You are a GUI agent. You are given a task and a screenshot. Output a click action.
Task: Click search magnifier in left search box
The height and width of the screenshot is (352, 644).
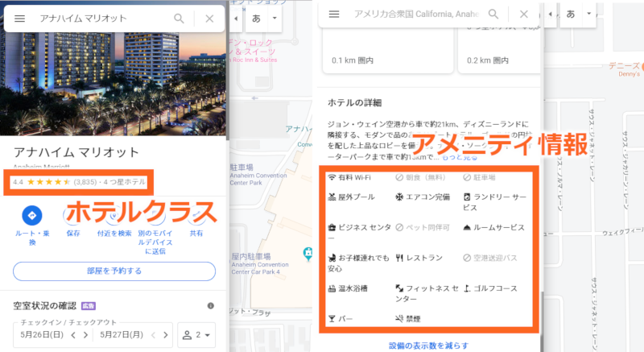(x=179, y=19)
